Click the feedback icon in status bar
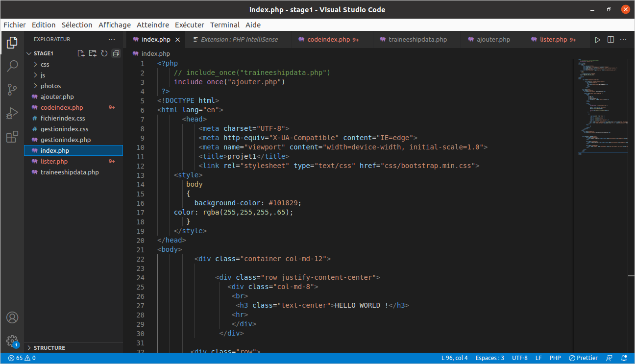 tap(610, 358)
